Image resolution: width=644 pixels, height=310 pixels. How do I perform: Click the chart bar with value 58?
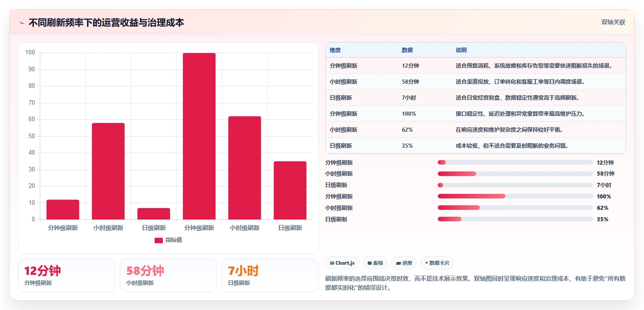click(x=108, y=171)
